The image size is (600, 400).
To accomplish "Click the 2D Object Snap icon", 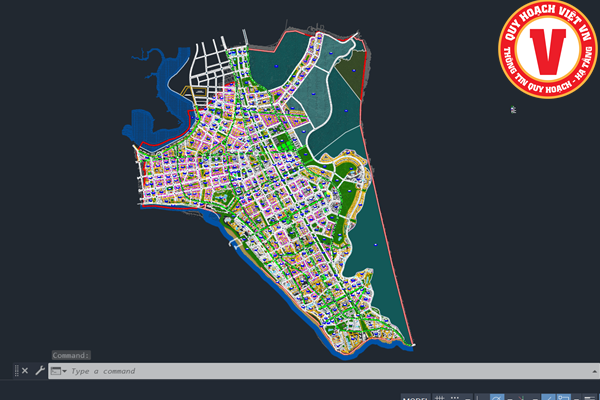I will click(x=564, y=398).
